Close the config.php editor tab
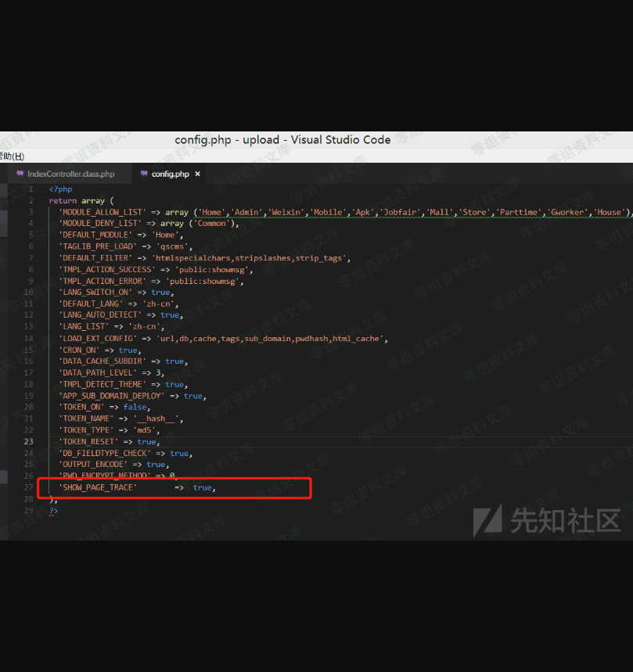Viewport: 633px width, 672px height. coord(197,174)
